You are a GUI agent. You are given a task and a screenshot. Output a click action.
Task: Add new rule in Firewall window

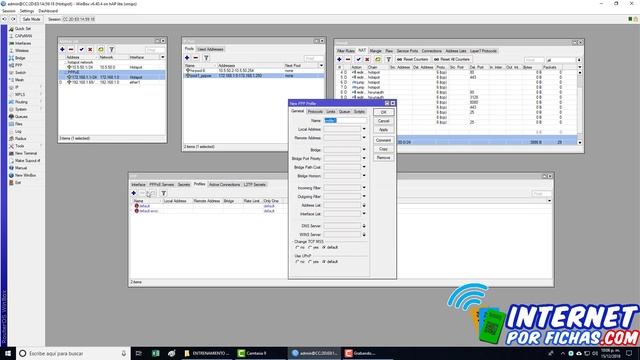coord(339,60)
